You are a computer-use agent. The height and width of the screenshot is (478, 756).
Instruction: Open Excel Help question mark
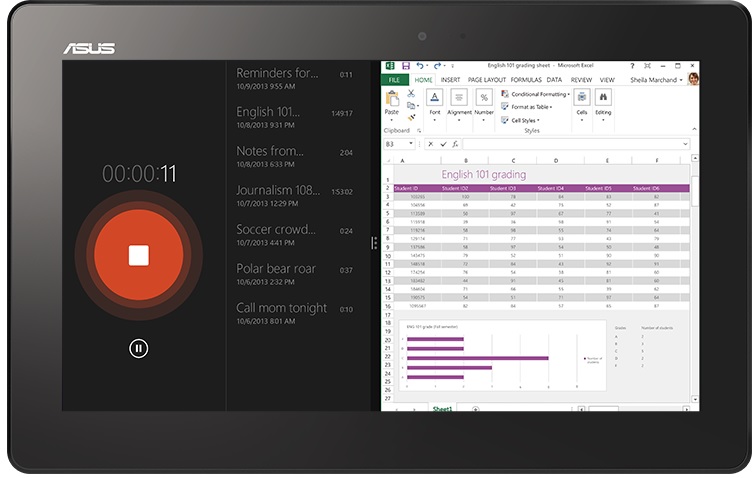click(x=632, y=66)
